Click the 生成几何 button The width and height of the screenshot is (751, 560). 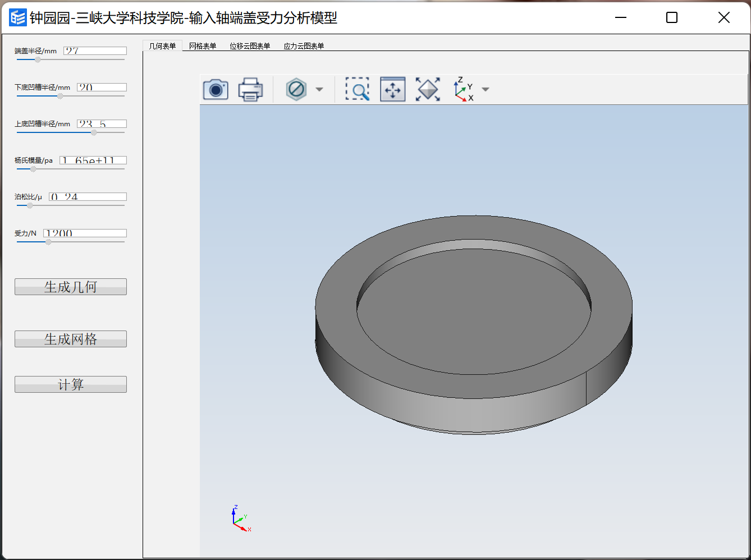[71, 287]
